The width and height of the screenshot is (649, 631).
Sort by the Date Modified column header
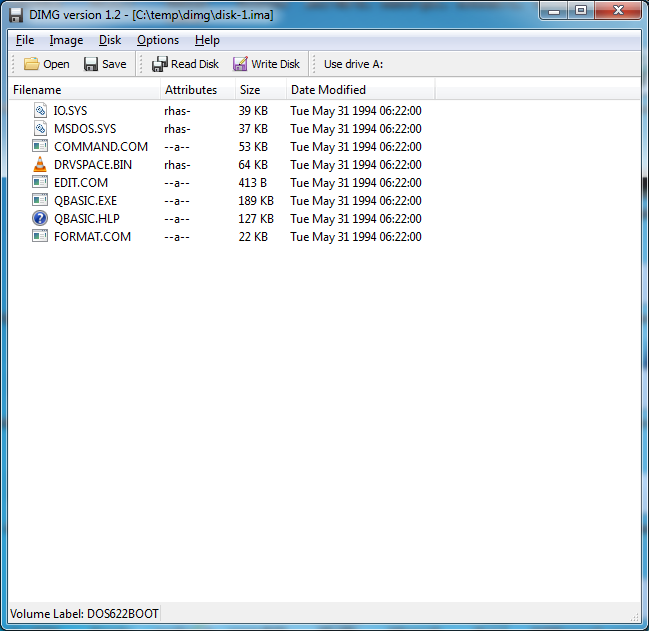(361, 90)
